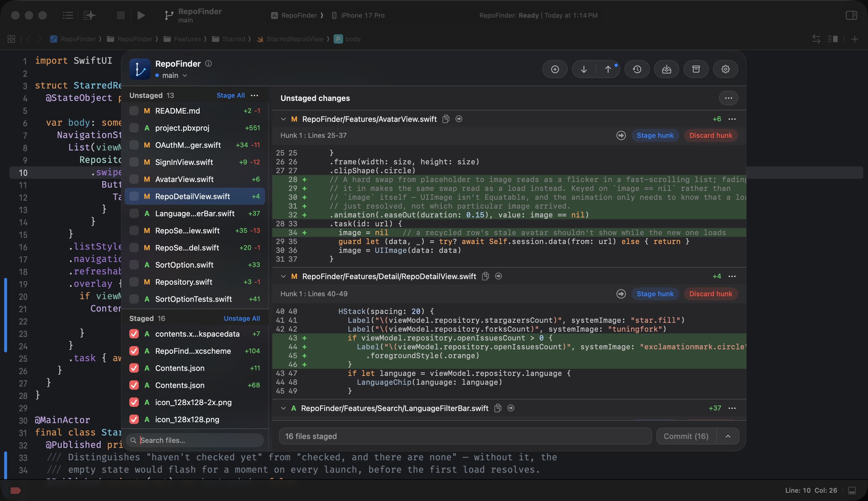Click the code review swap arrows icon
Image resolution: width=868 pixels, height=501 pixels.
(816, 39)
